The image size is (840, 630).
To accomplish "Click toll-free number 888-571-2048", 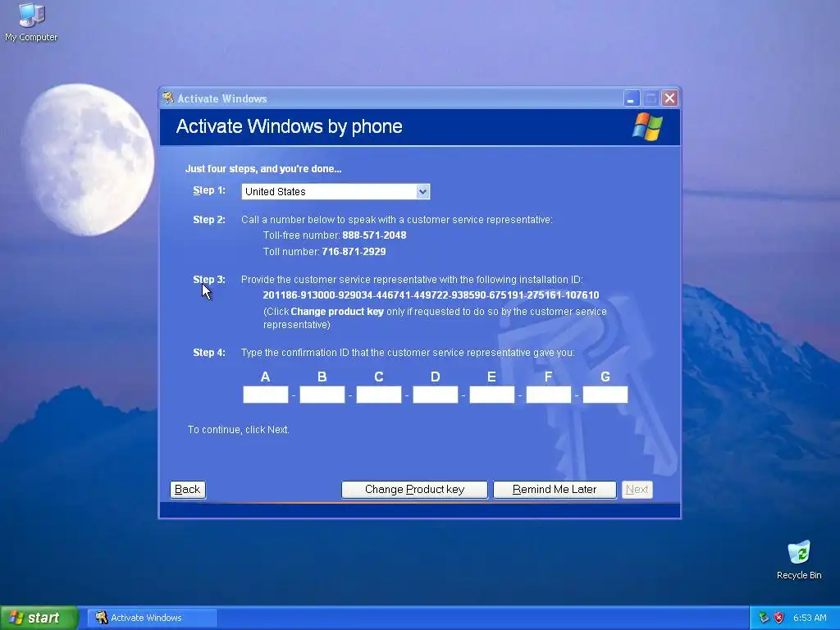I will coord(374,235).
